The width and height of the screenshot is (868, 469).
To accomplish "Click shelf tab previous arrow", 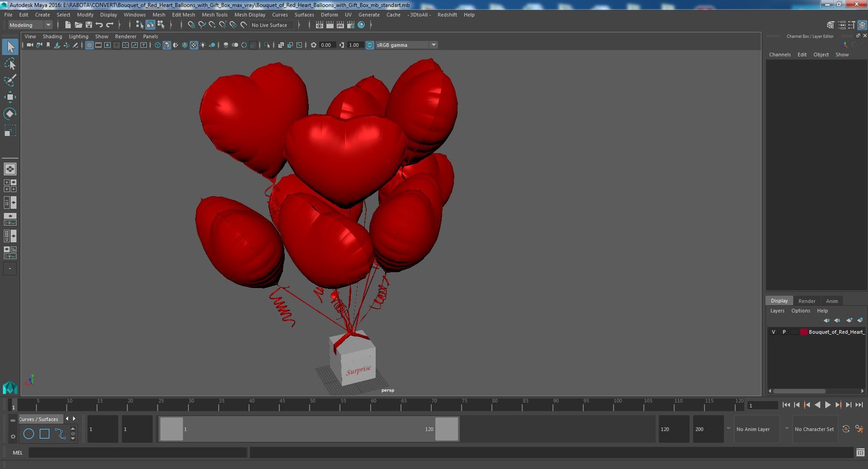I will coord(67,419).
